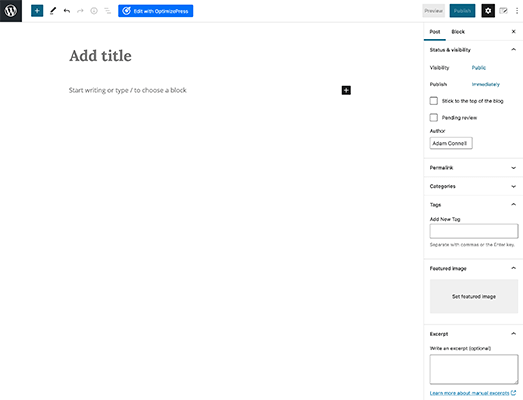This screenshot has width=523, height=400.
Task: Open the three-dot Options menu
Action: [x=517, y=11]
